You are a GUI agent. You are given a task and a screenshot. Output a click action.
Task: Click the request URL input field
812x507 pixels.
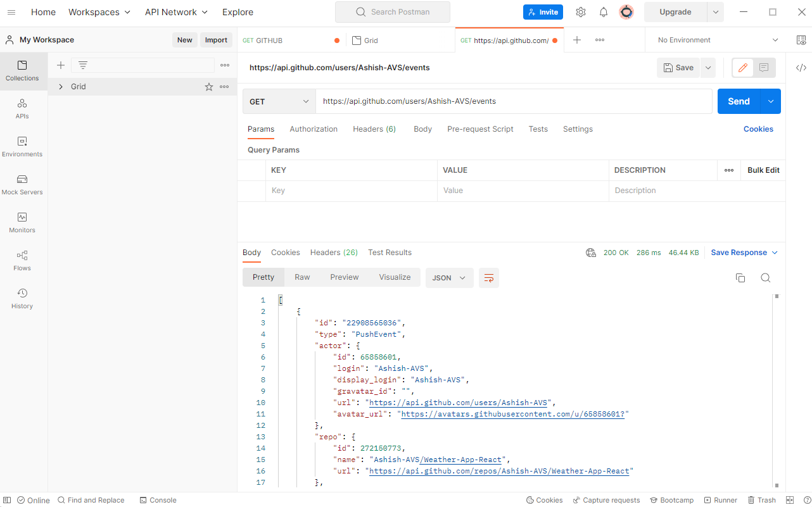tap(513, 101)
